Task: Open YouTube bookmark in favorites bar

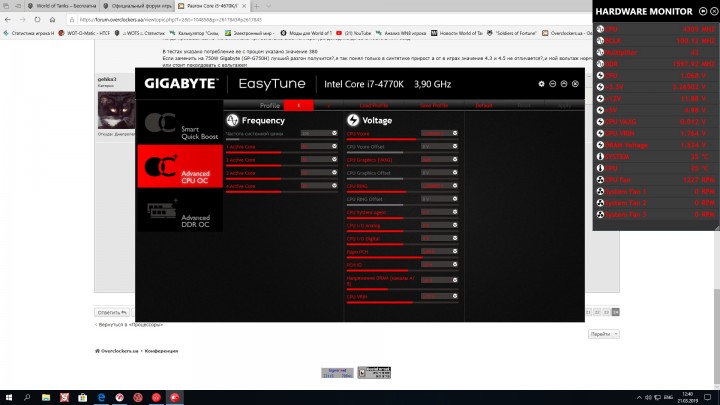Action: [354, 33]
